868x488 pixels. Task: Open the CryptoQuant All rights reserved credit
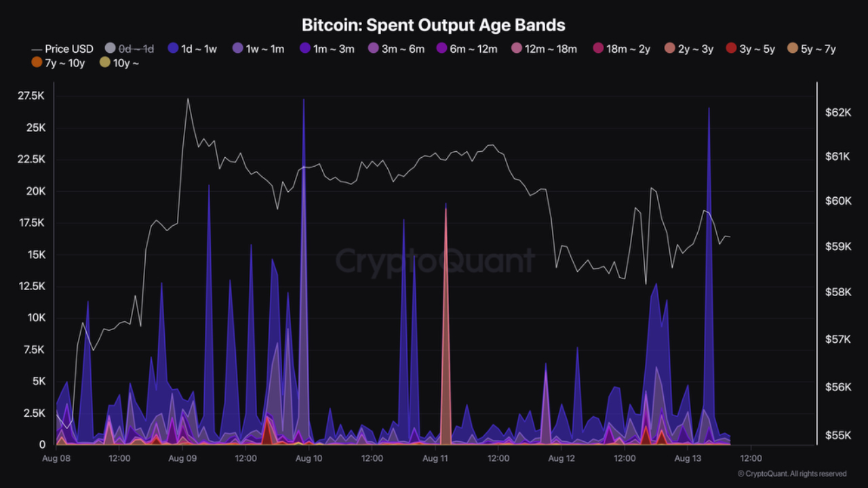pyautogui.click(x=792, y=474)
